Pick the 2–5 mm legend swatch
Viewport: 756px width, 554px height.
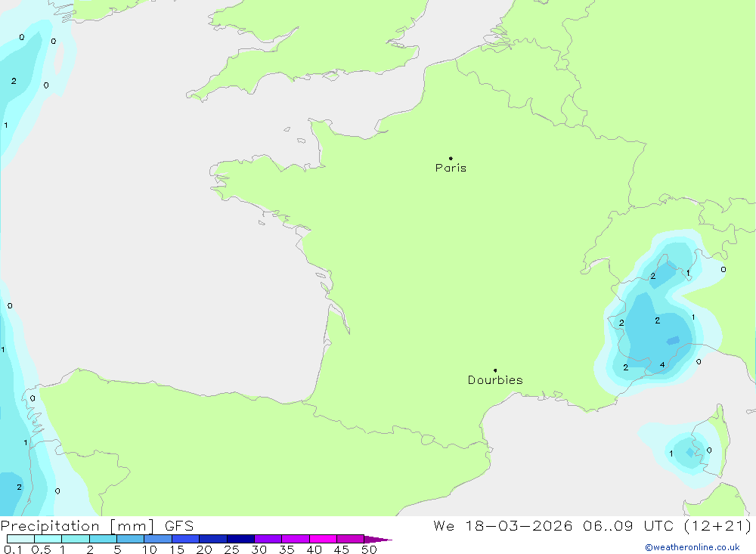click(x=103, y=539)
